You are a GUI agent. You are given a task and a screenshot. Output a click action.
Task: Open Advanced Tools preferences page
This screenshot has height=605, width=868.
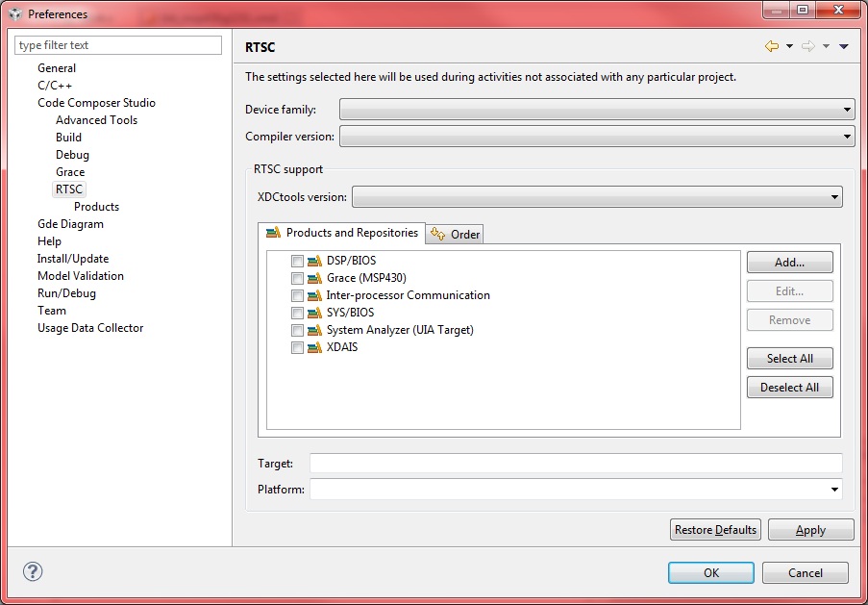96,120
